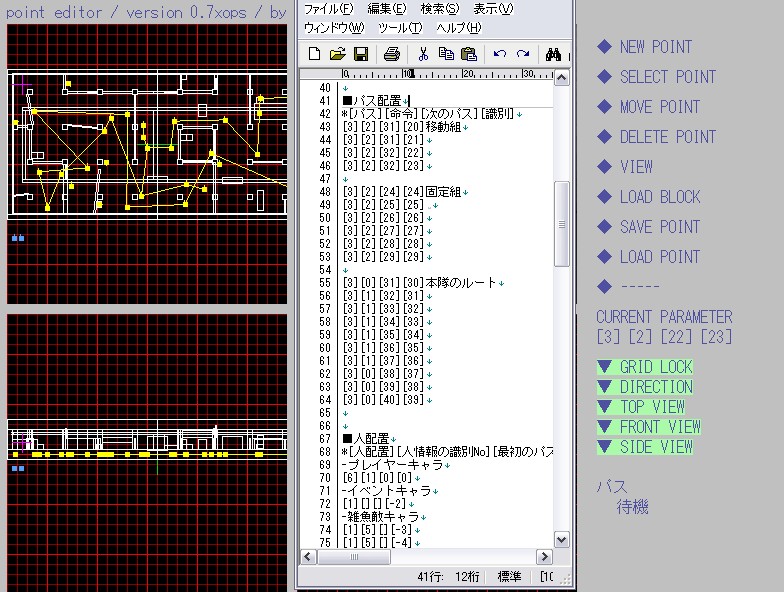Paste with the clipboard icon

tap(468, 54)
